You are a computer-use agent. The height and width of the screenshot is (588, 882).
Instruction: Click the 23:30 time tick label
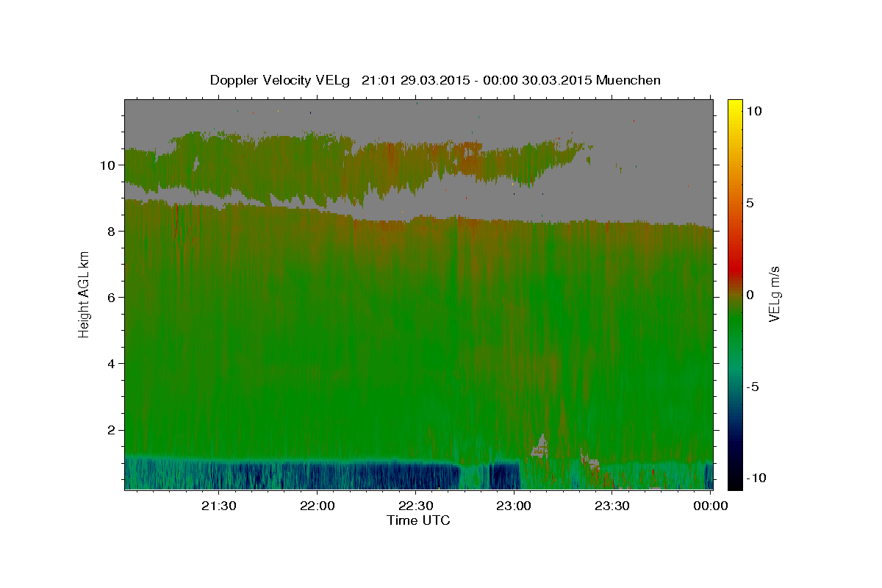point(612,506)
